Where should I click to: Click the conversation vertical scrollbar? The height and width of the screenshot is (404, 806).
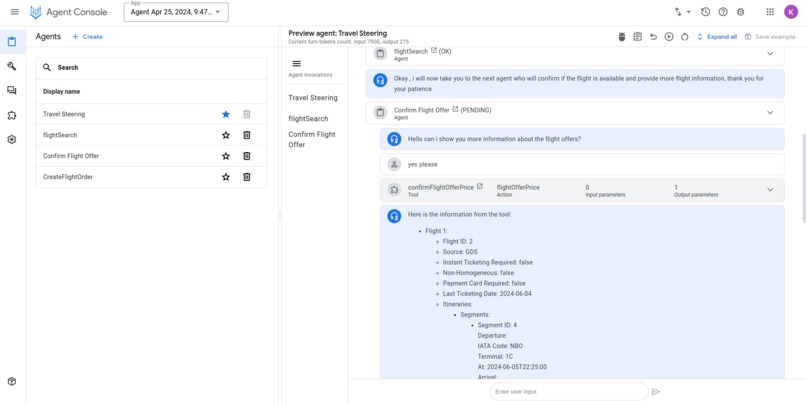803,177
